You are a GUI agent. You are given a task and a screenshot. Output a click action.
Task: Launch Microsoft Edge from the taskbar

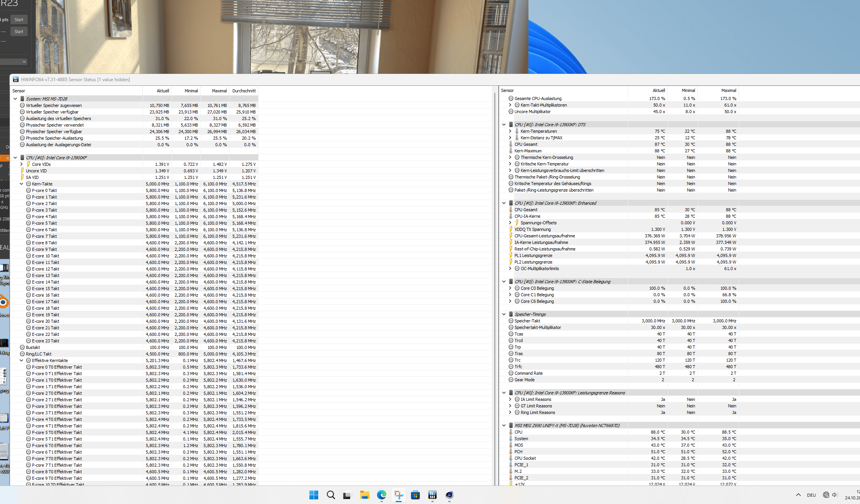click(x=381, y=495)
